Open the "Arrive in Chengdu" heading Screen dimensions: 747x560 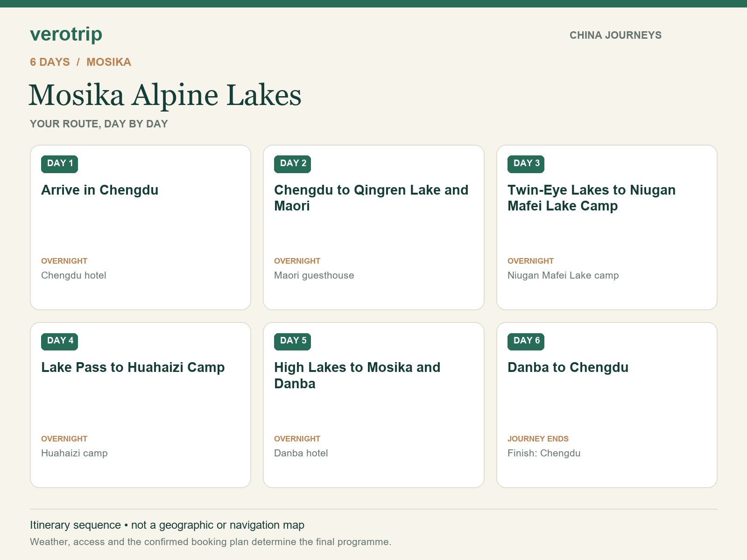pyautogui.click(x=100, y=190)
